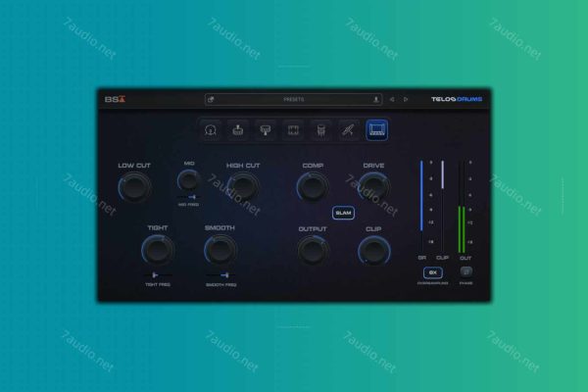The width and height of the screenshot is (588, 392).
Task: Go to the previous preset arrow
Action: [x=392, y=99]
